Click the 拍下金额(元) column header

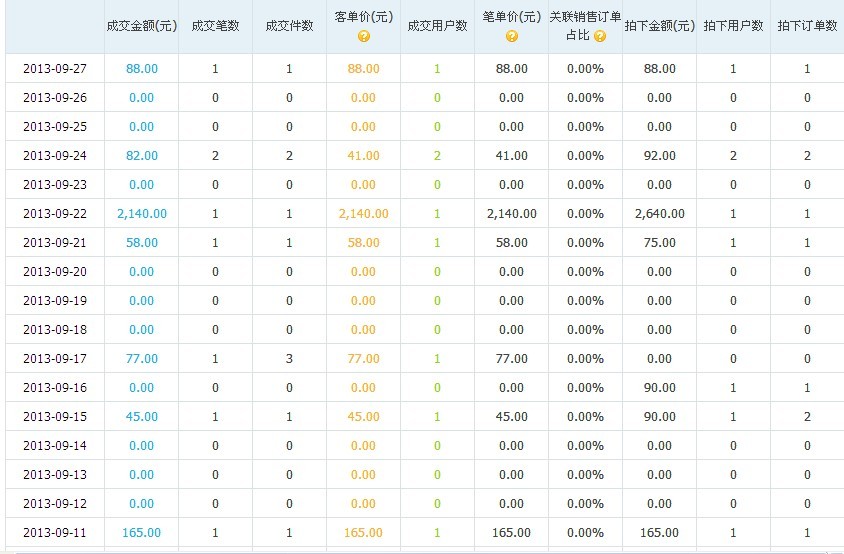coord(659,26)
